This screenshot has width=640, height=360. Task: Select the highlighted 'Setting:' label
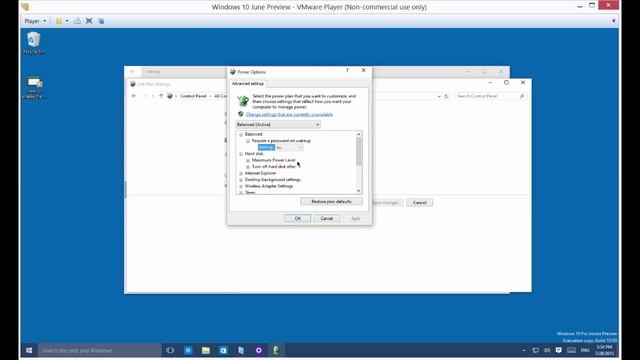pyautogui.click(x=267, y=147)
